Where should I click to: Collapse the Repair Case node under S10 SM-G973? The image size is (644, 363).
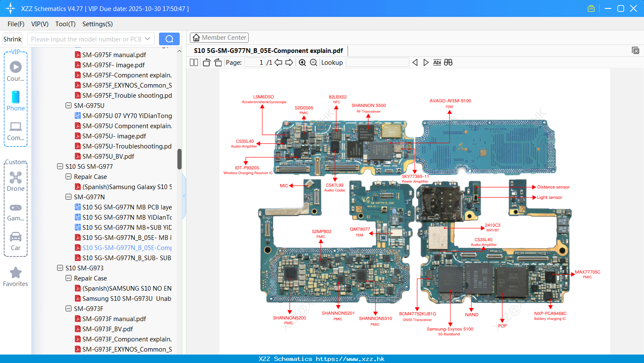coord(68,278)
